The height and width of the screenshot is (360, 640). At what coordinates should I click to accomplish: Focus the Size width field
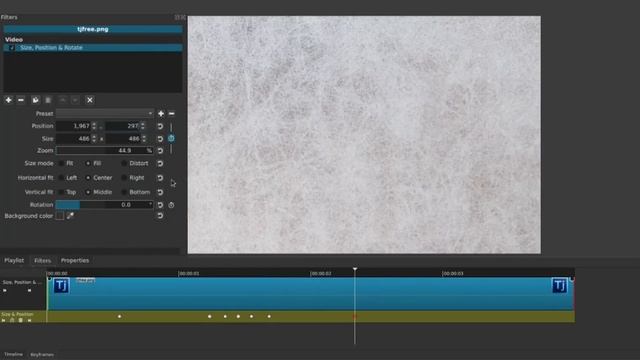[x=77, y=139]
